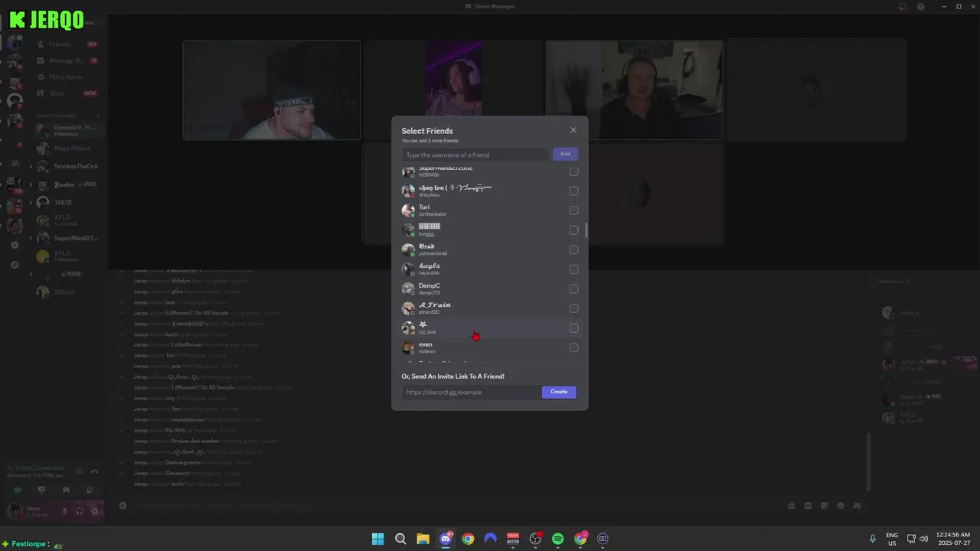This screenshot has width=980, height=551.
Task: Click the Create DM plus icon
Action: tap(97, 116)
